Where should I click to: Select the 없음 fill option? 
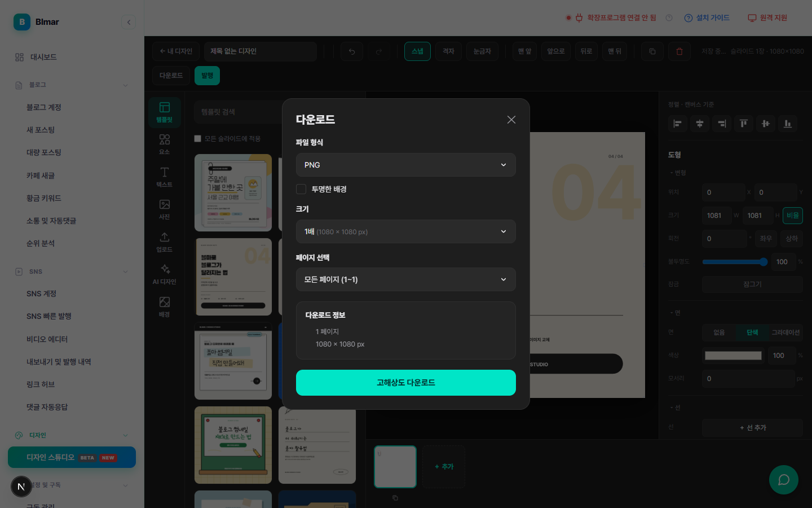pos(719,332)
